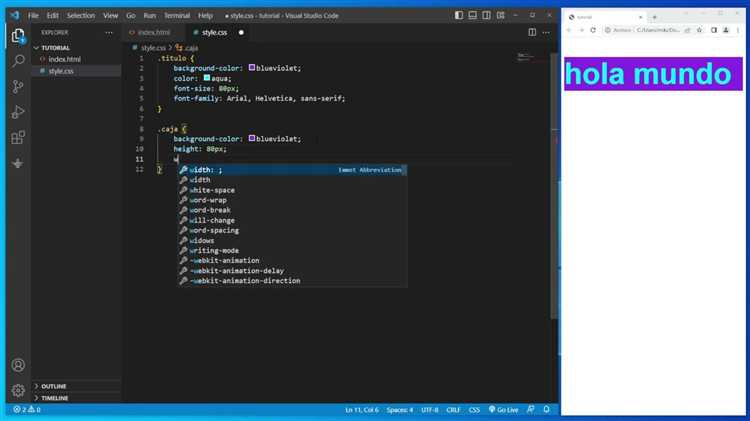Screen dimensions: 750x421
Task: Click the CSS language mode in status bar
Action: click(474, 410)
